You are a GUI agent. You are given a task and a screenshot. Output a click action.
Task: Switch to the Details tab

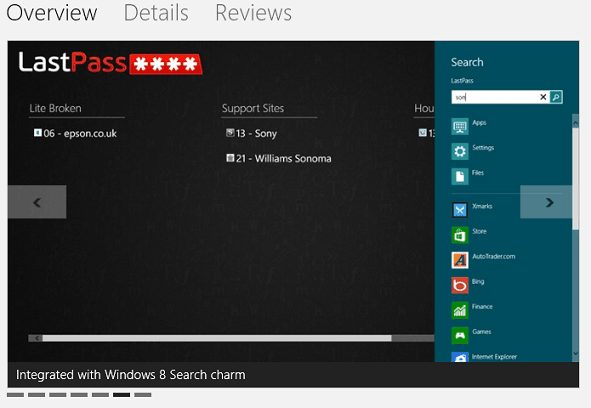click(156, 13)
